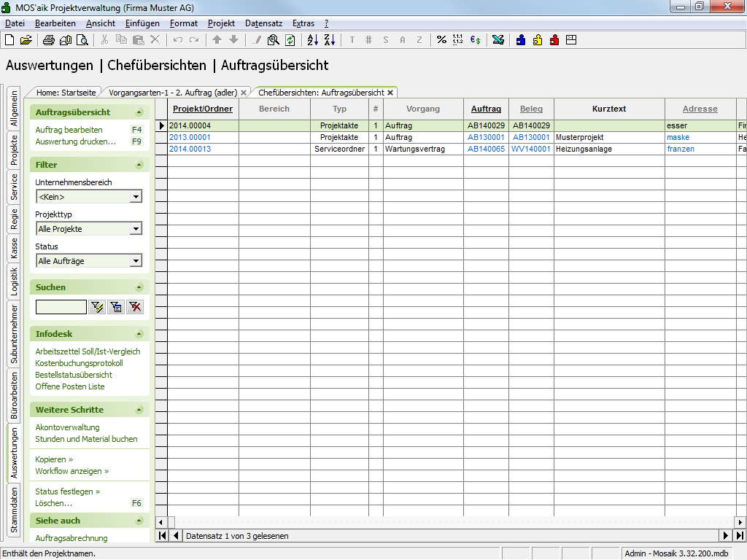Collapse the Siehe auch section
Image resolution: width=747 pixels, height=560 pixels.
pos(139,521)
